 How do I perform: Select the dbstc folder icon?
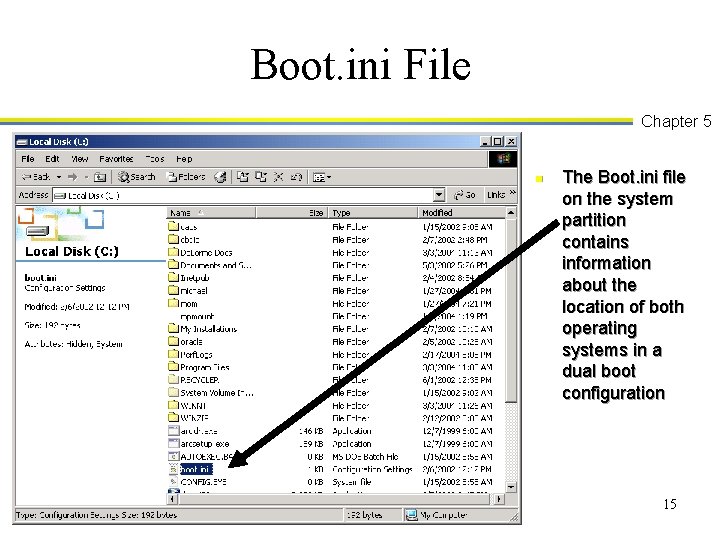coord(174,239)
